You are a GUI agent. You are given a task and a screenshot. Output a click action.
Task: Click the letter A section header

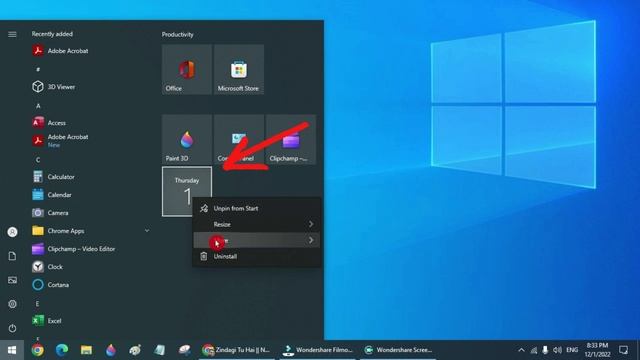[38, 106]
